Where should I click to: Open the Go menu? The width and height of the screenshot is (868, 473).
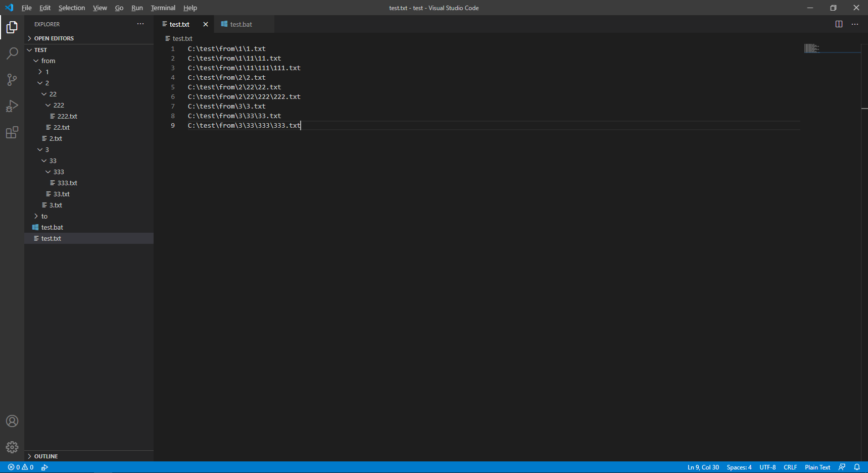(x=119, y=8)
